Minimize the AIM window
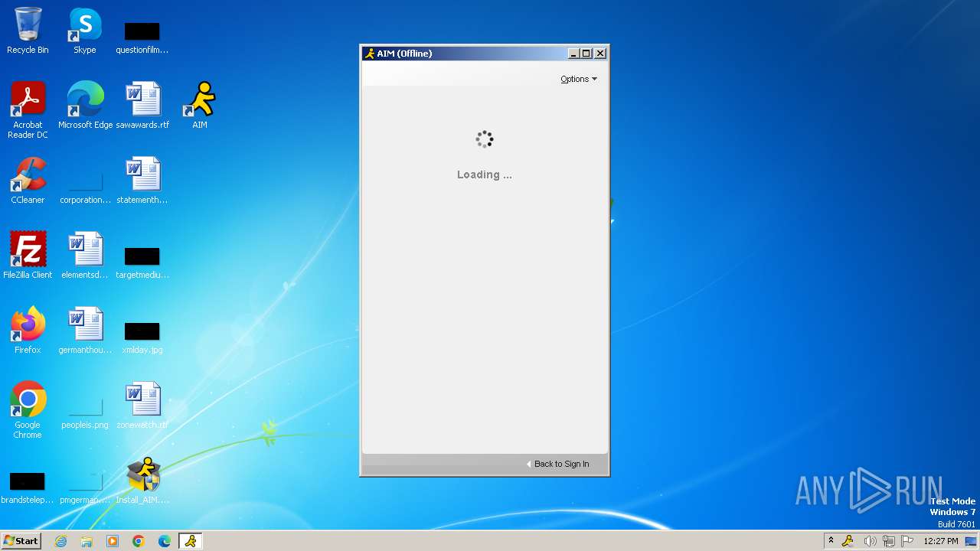980x551 pixels. coord(573,53)
